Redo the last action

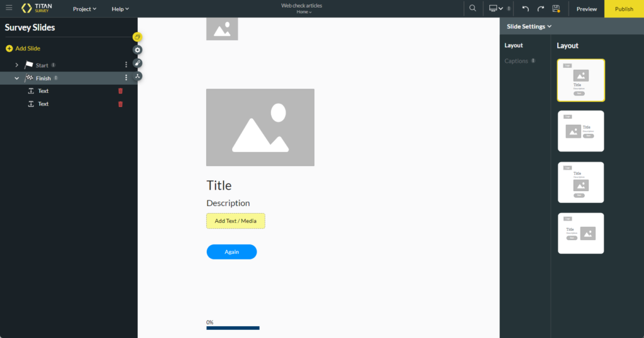click(540, 9)
